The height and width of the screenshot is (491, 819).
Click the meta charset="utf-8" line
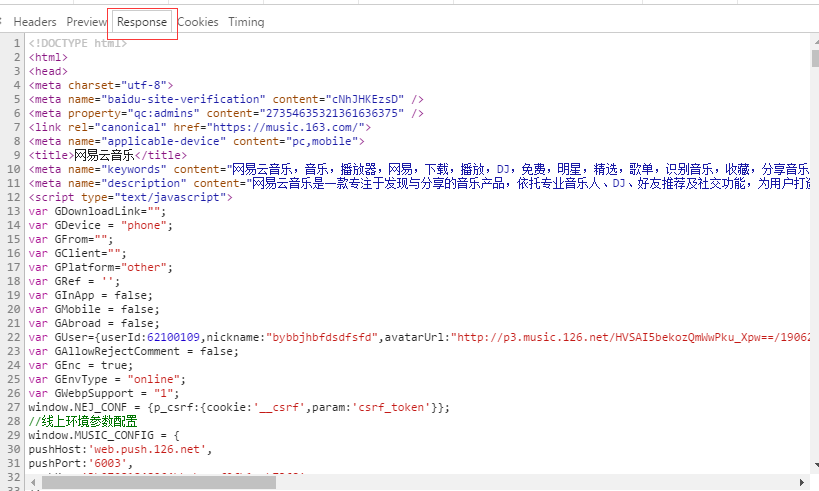(x=101, y=85)
